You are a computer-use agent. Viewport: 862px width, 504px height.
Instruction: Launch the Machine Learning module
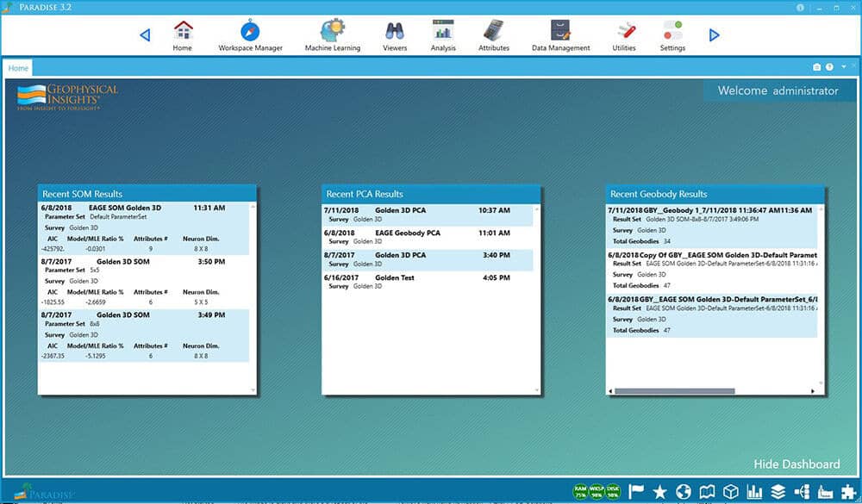point(333,35)
